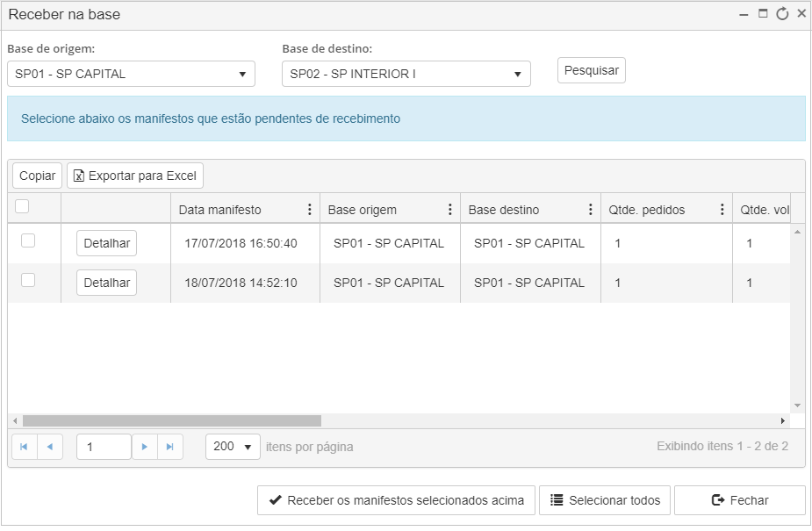Viewport: 812px width, 531px height.
Task: Check the 18/07/2018 manifest row checkbox
Action: [x=28, y=280]
